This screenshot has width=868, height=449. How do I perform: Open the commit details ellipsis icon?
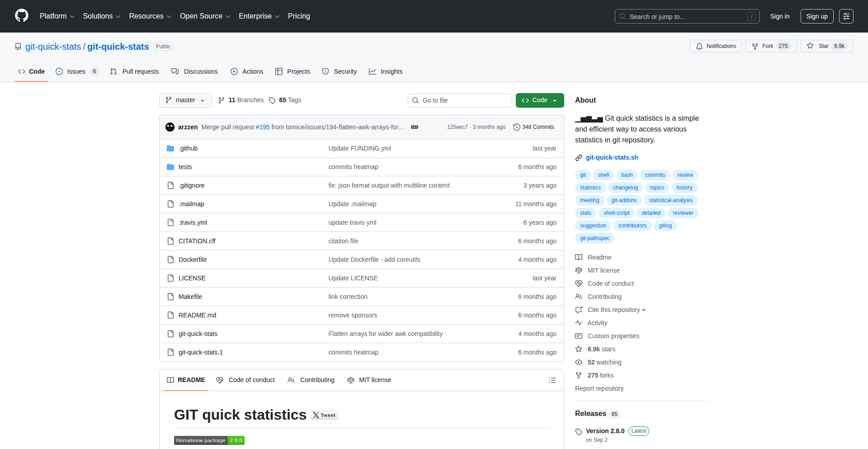coord(415,127)
